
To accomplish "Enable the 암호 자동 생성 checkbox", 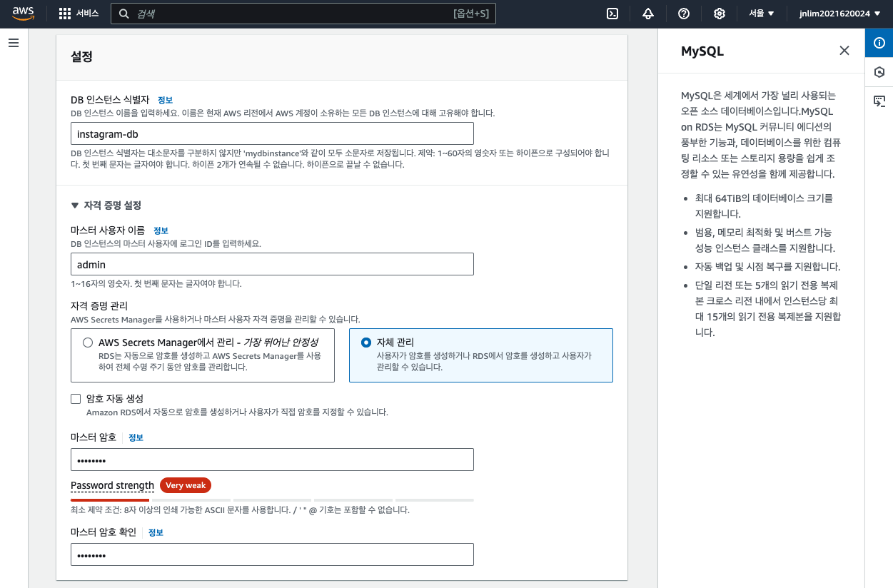I will pyautogui.click(x=76, y=399).
